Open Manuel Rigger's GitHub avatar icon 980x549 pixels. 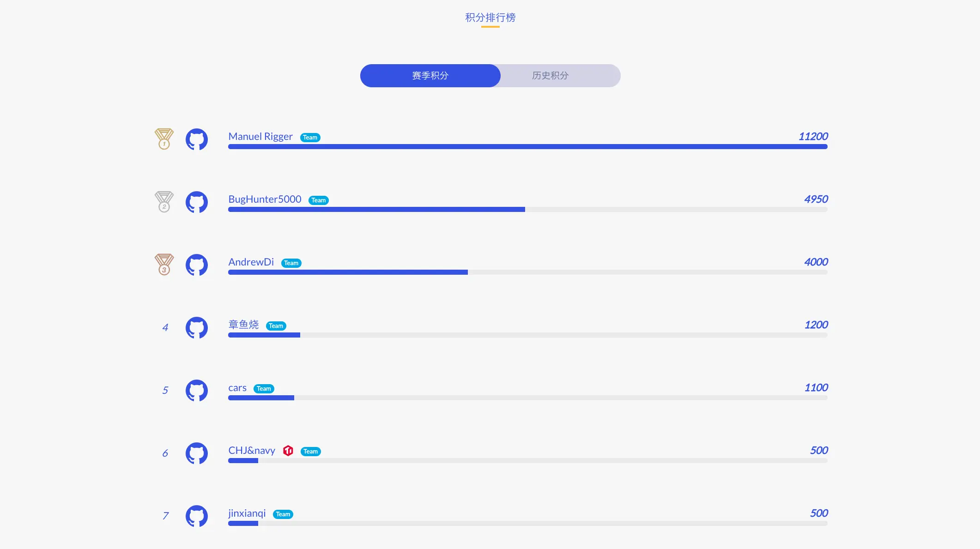197,139
